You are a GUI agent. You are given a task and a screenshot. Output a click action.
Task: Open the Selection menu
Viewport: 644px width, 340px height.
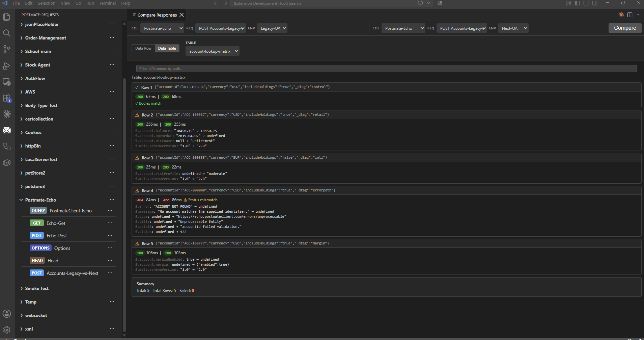(x=47, y=3)
